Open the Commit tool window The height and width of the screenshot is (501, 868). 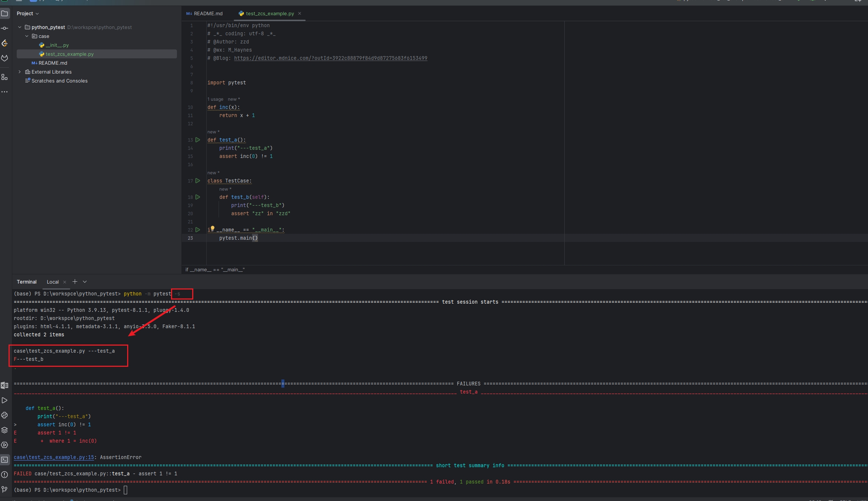[4, 28]
